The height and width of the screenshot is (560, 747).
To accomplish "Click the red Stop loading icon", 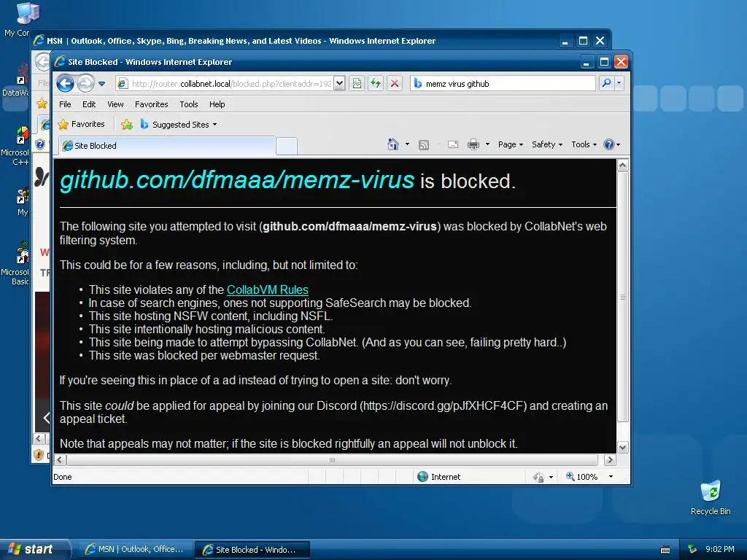I will [395, 84].
